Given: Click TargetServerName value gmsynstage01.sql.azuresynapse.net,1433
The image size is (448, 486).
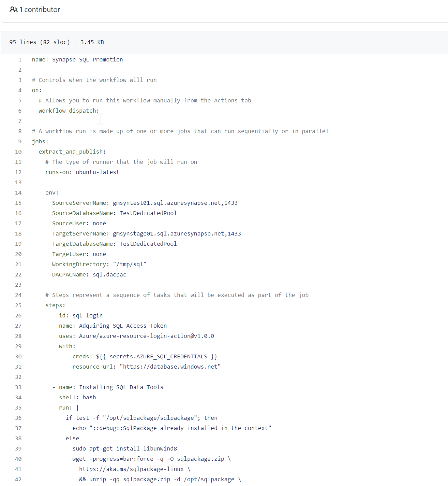Looking at the screenshot, I should coord(177,234).
